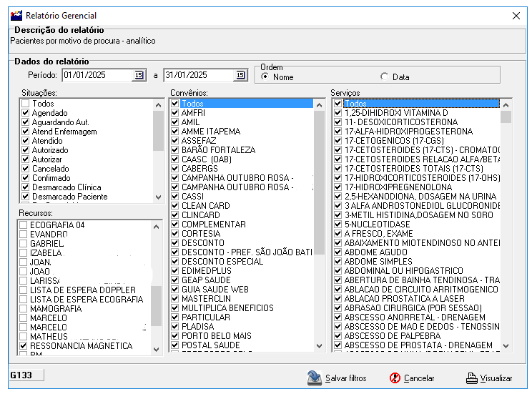Click the Visualizar button label
Viewport: 532px width, 394px height.
pos(496,378)
